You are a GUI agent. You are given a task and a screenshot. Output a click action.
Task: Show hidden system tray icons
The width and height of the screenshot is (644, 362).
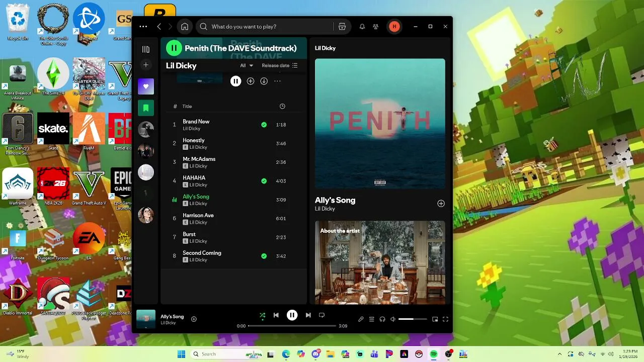pos(559,354)
